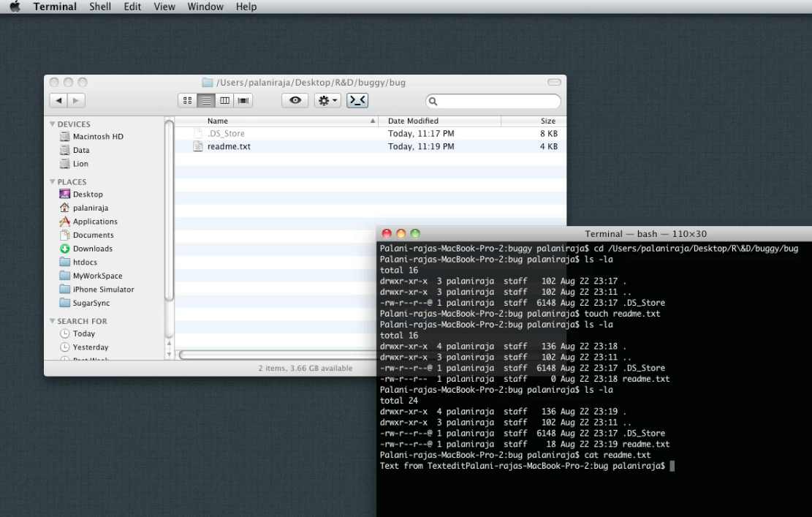The image size is (812, 517).
Task: Click the Finder search magnifier icon
Action: pos(433,101)
